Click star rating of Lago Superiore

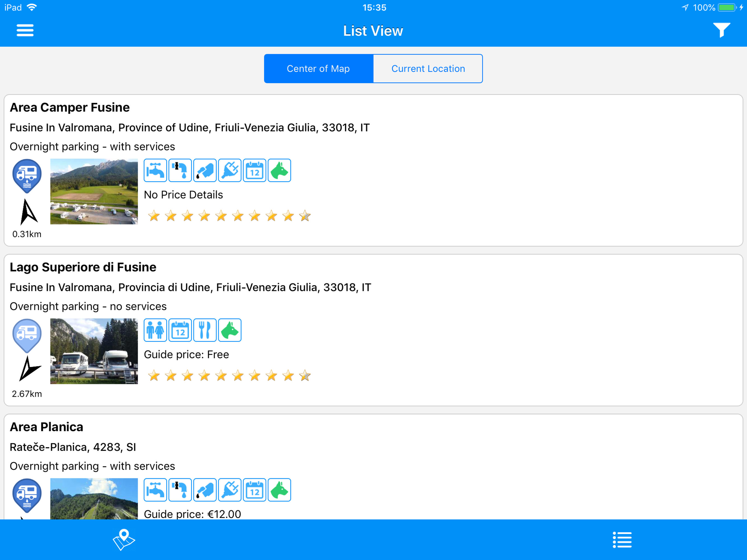point(229,376)
